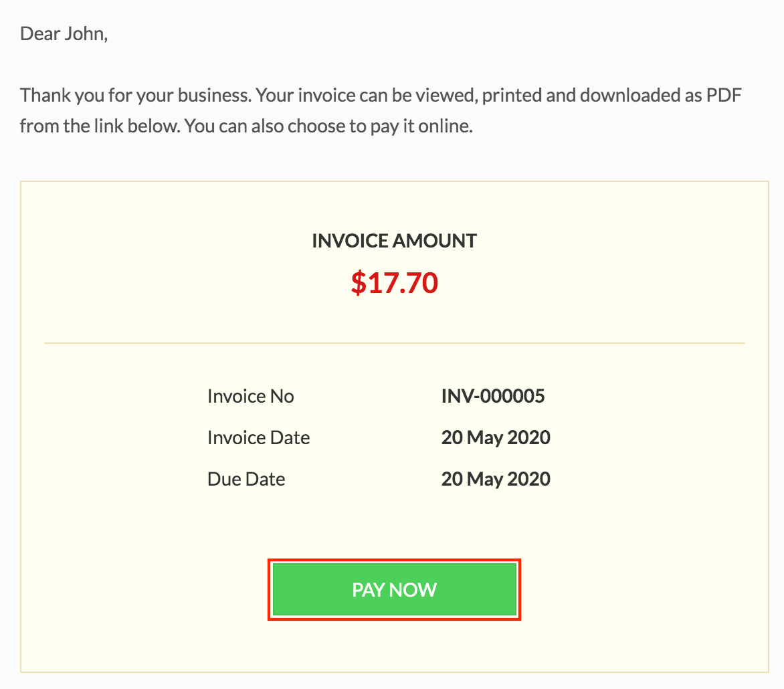Click the Invoice No label
This screenshot has width=784, height=689.
250,396
